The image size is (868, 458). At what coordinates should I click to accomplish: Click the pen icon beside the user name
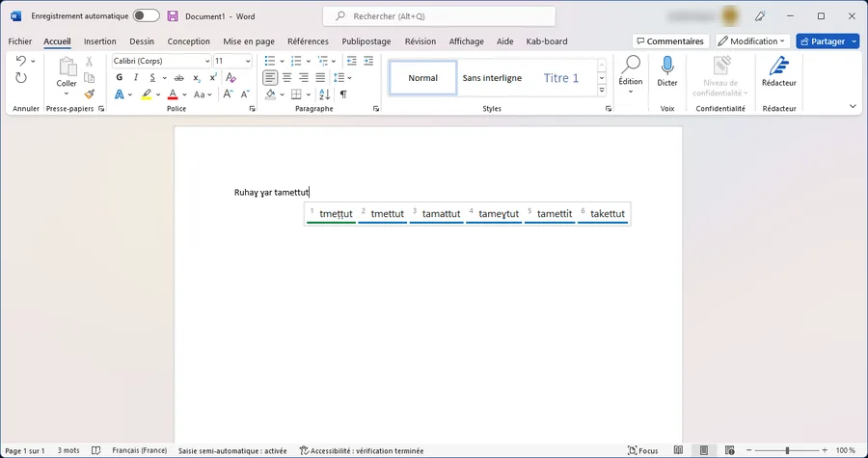coord(760,16)
